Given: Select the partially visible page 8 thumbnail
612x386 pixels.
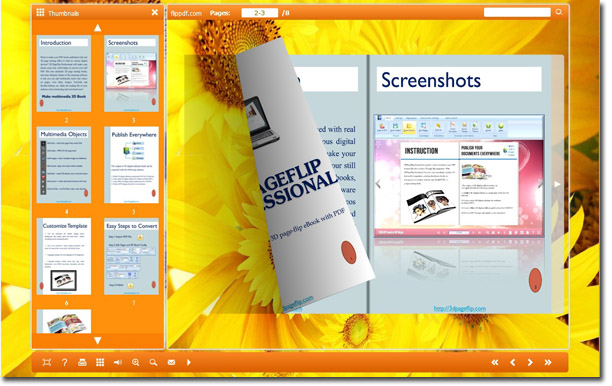Looking at the screenshot, I should point(64,321).
